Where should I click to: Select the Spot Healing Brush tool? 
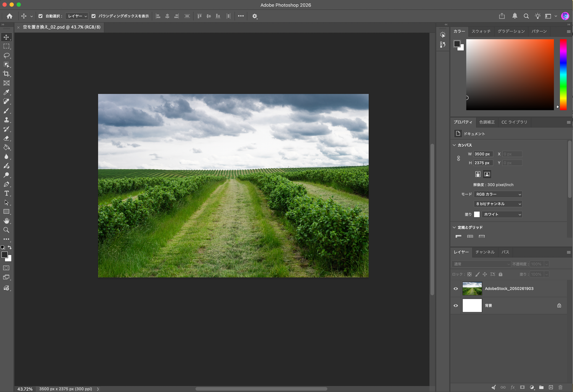(6, 102)
